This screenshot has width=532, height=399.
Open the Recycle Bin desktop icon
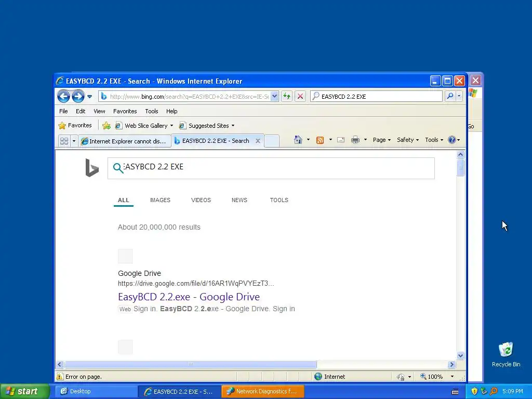(x=506, y=354)
